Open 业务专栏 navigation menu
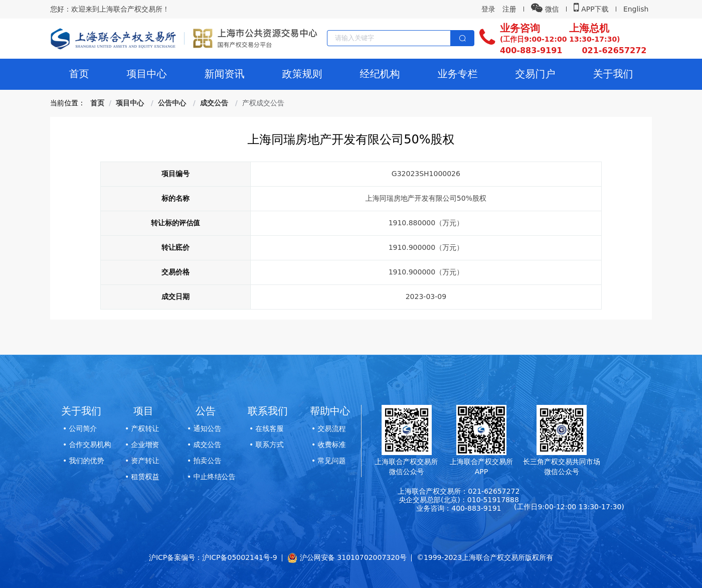This screenshot has height=588, width=702. click(x=457, y=74)
